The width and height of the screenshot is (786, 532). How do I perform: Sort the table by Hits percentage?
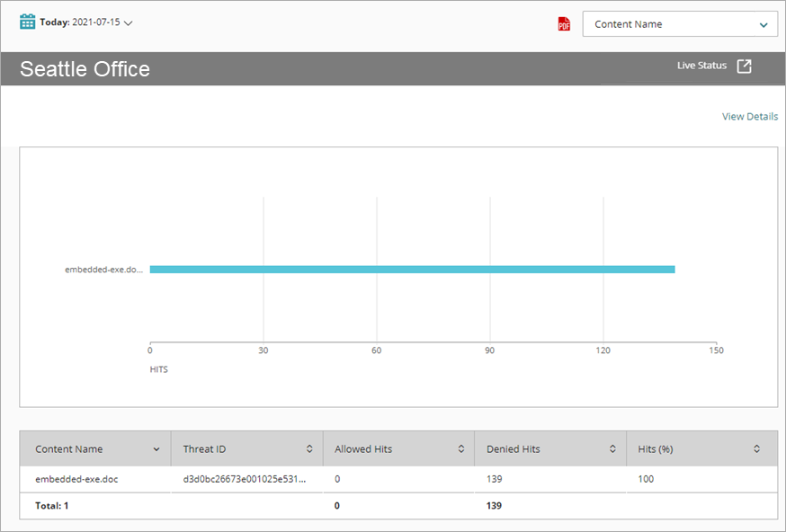755,448
